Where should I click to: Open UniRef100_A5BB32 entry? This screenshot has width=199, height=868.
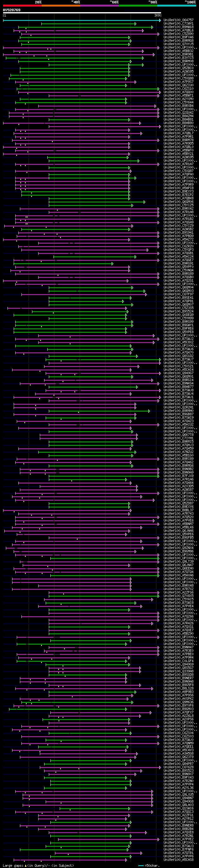tap(178, 51)
